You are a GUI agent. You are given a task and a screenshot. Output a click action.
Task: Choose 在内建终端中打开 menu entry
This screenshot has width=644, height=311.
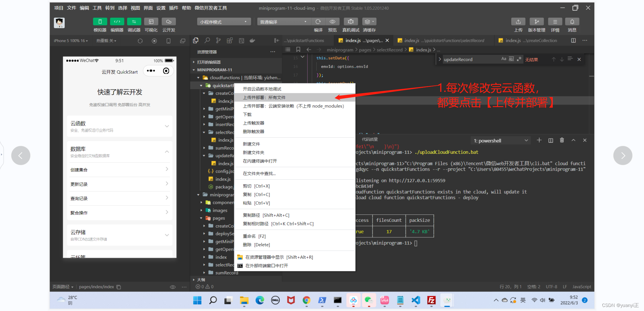click(260, 161)
